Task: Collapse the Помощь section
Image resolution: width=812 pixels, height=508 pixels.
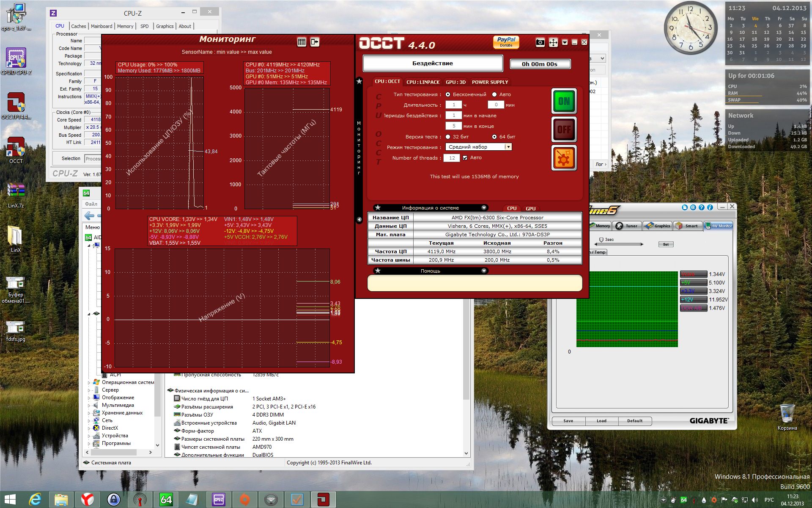Action: pyautogui.click(x=484, y=271)
